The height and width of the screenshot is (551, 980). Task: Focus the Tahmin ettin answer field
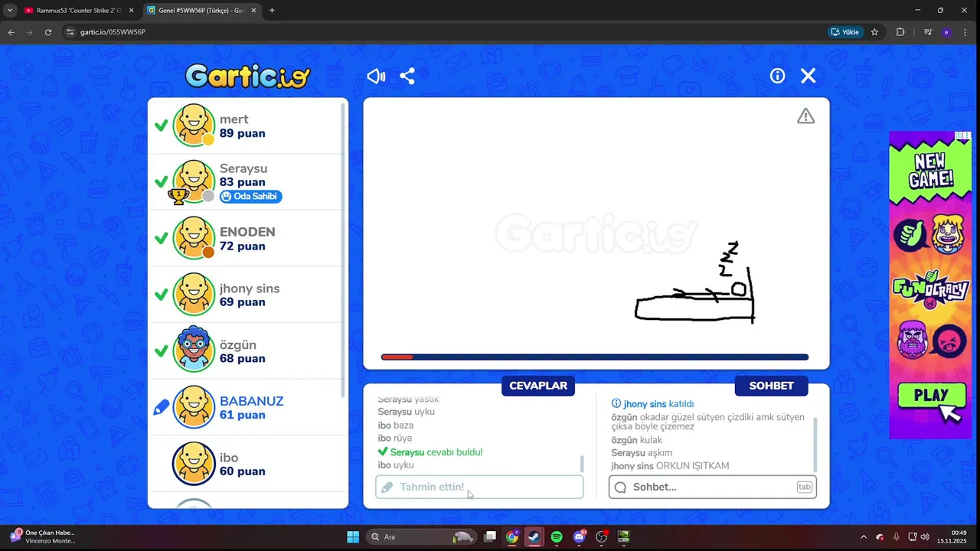pyautogui.click(x=479, y=487)
